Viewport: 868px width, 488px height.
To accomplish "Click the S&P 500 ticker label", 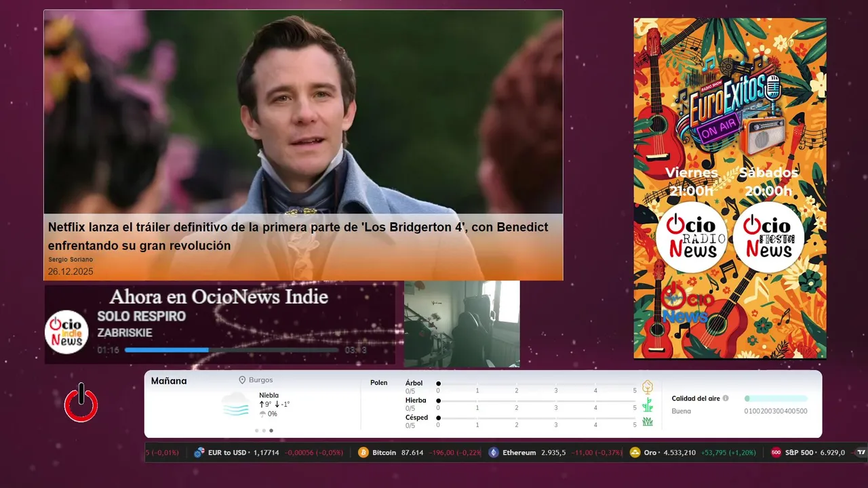I will click(799, 453).
